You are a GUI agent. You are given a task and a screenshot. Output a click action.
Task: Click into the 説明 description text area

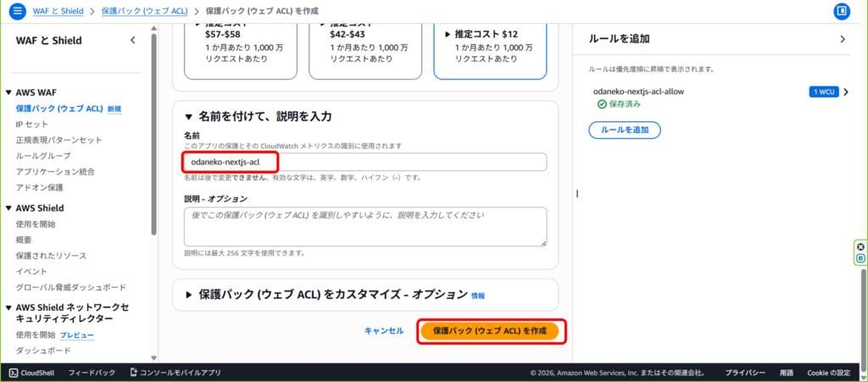point(364,226)
